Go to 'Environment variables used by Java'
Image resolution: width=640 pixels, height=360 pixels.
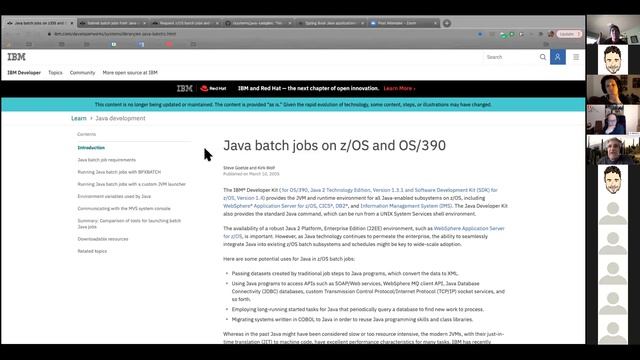coord(114,196)
